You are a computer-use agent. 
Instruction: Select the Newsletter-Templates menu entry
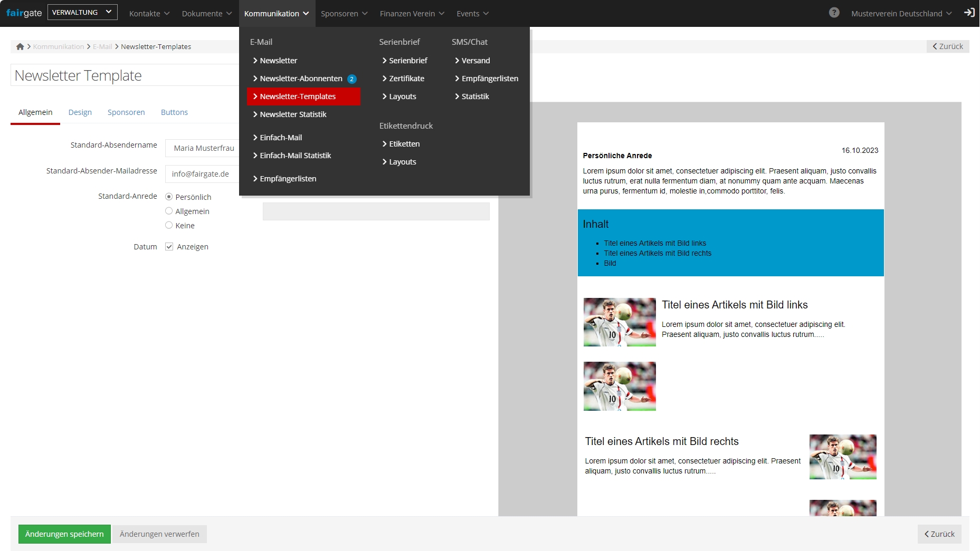tap(304, 96)
